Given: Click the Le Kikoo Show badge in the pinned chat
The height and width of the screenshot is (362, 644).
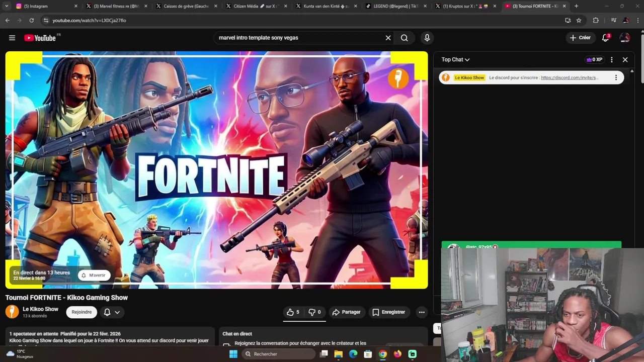Looking at the screenshot, I should coord(469,78).
